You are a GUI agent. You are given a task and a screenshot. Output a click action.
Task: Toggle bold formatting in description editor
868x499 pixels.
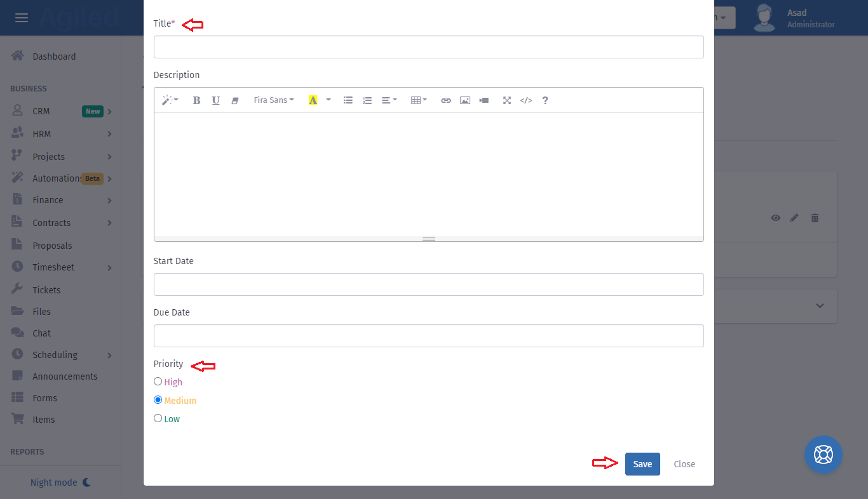pyautogui.click(x=196, y=100)
